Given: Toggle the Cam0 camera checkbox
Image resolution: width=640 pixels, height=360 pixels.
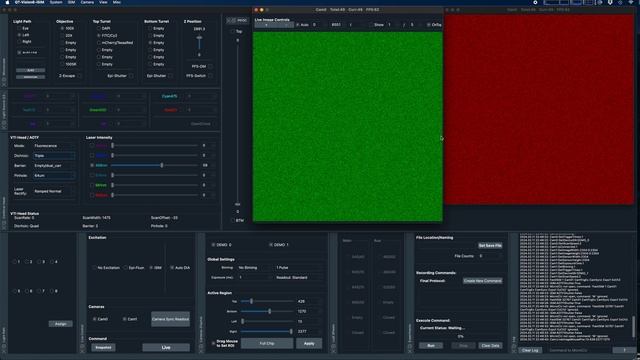Looking at the screenshot, I should [95, 319].
